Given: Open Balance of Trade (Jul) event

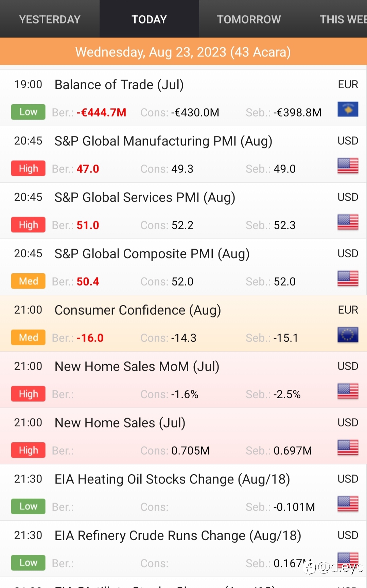Looking at the screenshot, I should tap(119, 85).
